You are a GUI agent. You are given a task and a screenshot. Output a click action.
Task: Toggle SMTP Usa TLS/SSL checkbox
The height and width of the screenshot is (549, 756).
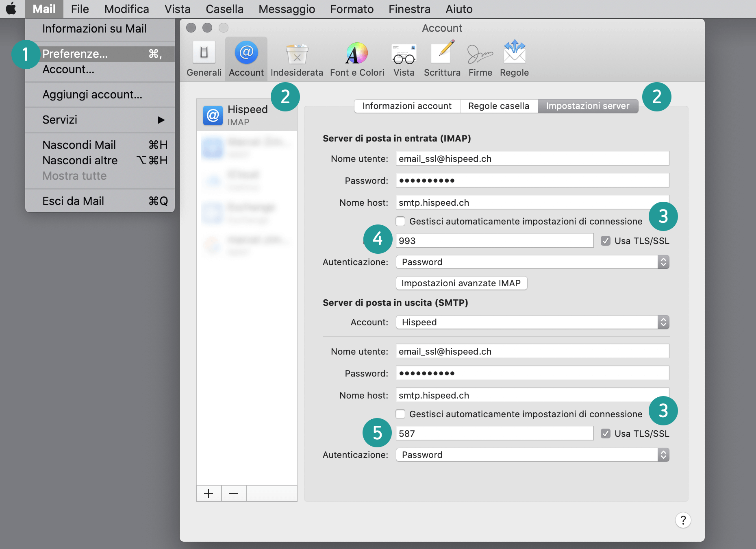[x=606, y=434]
